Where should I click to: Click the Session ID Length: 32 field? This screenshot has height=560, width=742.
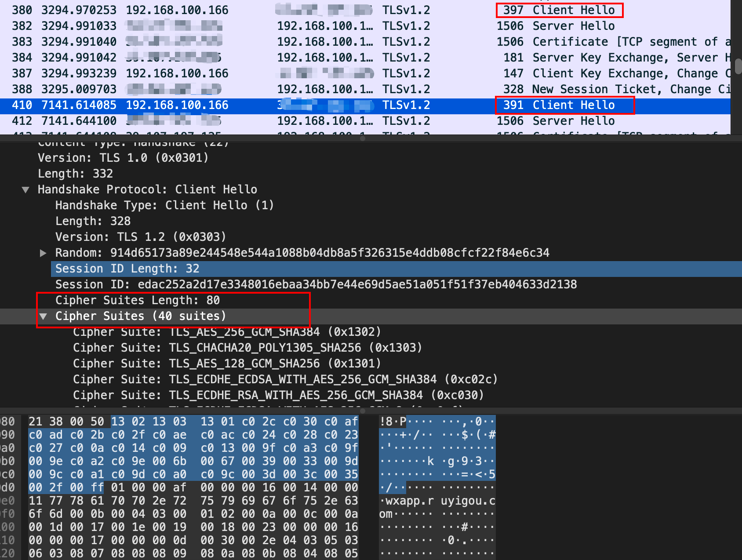click(x=127, y=269)
